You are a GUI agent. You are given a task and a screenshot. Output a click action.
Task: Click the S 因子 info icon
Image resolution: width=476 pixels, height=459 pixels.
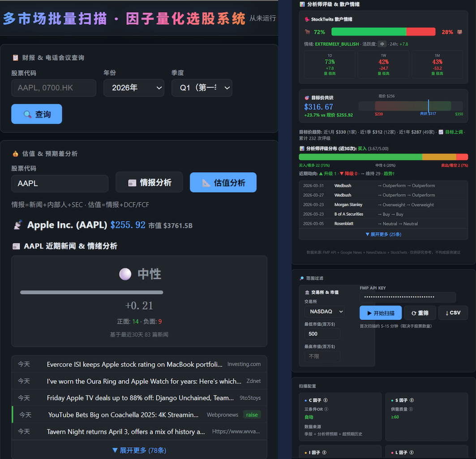412,400
